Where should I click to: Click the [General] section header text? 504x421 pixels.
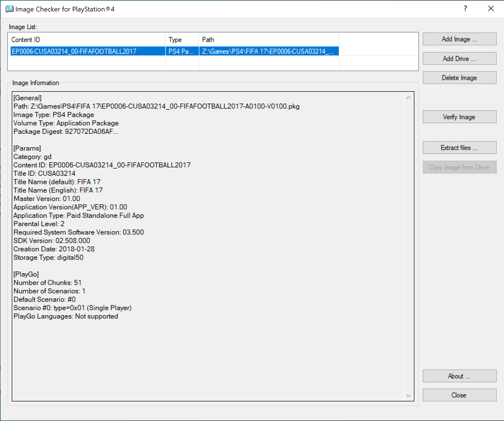tap(27, 98)
